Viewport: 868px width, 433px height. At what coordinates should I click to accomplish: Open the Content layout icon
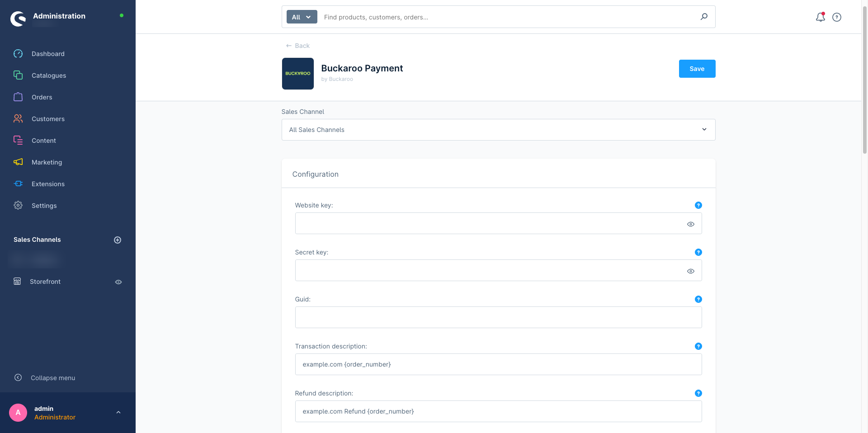pyautogui.click(x=18, y=141)
